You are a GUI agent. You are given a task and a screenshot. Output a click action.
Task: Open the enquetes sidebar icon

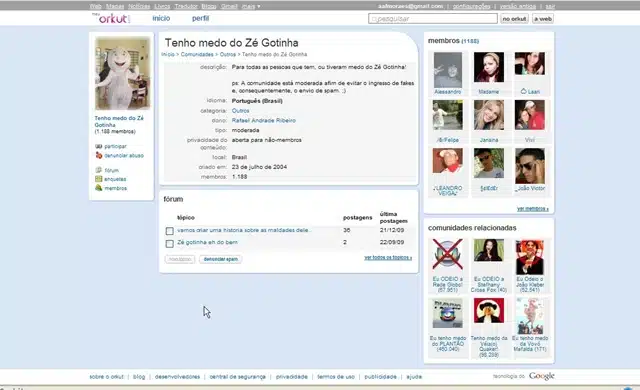point(98,179)
